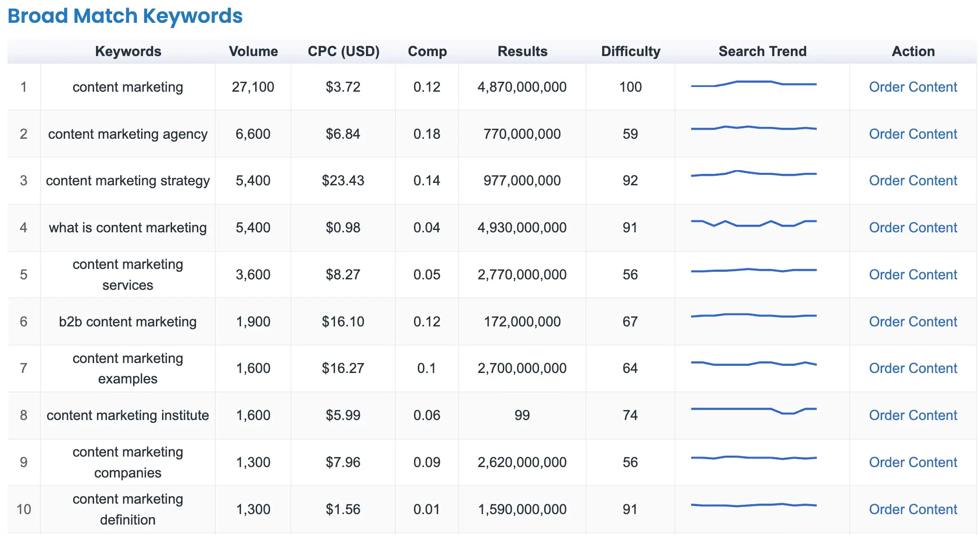This screenshot has height=535, width=980.
Task: Click difficulty value 92
Action: (630, 181)
